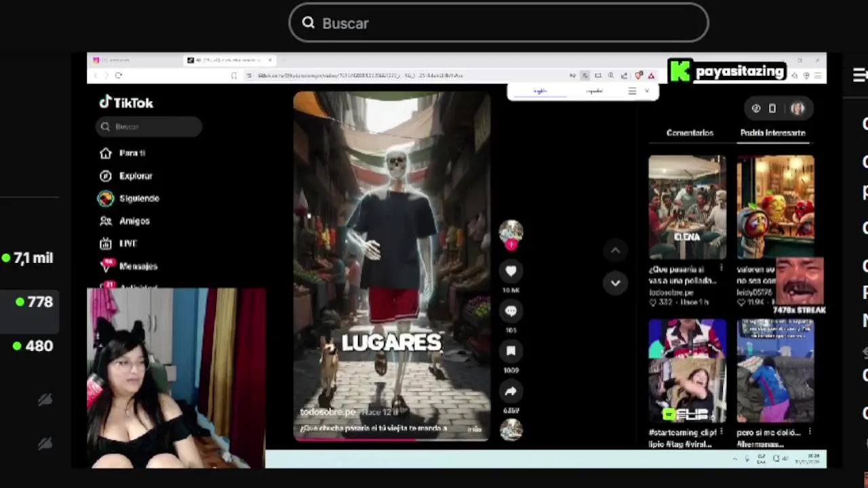Open the "Para ti" home feed

click(x=122, y=153)
